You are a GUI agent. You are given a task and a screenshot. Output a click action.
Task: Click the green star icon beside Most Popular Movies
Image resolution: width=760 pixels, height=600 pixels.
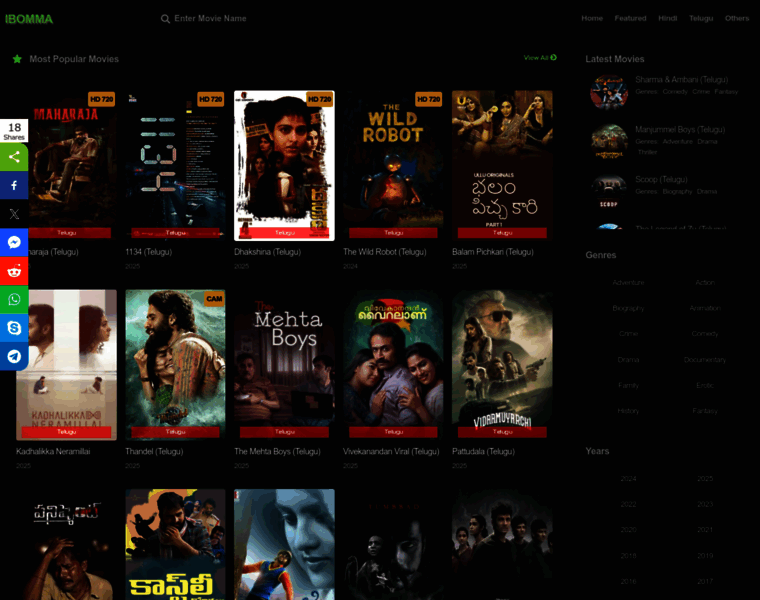coord(17,59)
